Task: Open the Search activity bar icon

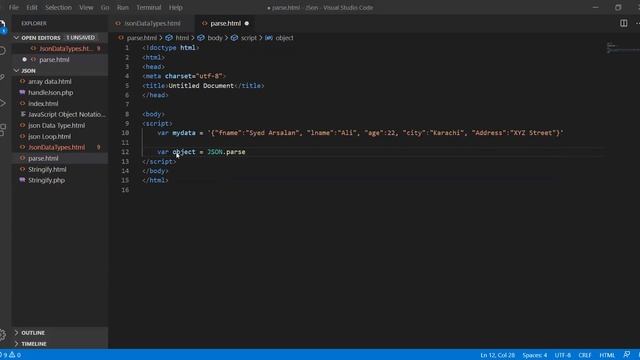Action: pyautogui.click(x=2, y=51)
